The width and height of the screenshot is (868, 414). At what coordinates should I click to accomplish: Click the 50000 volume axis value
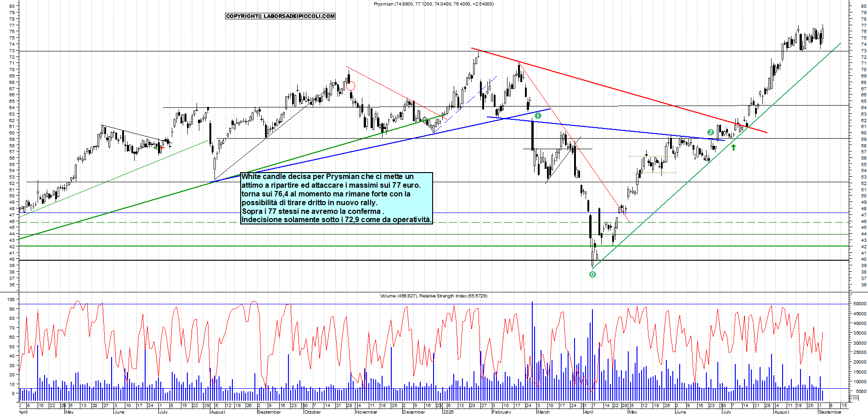tap(860, 304)
